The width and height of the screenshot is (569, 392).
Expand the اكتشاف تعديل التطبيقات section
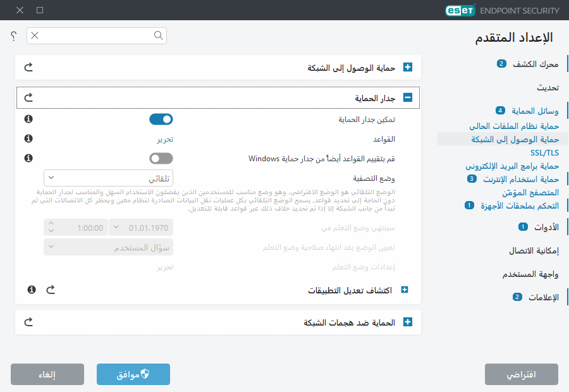[x=405, y=290]
